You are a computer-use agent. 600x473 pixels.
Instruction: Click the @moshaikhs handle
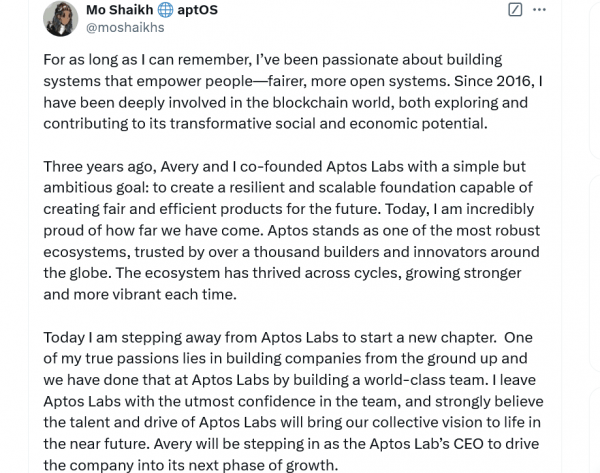(117, 28)
